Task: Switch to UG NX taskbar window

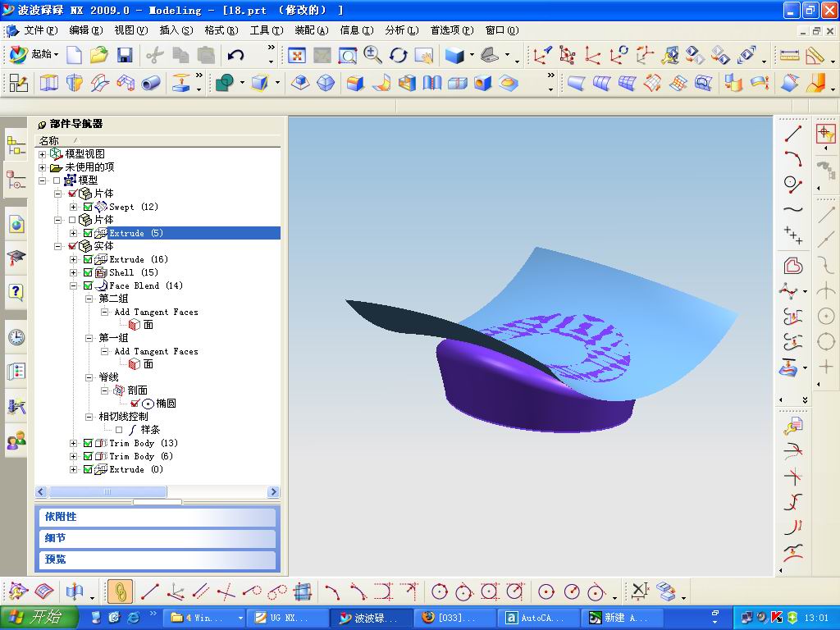Action: 289,619
